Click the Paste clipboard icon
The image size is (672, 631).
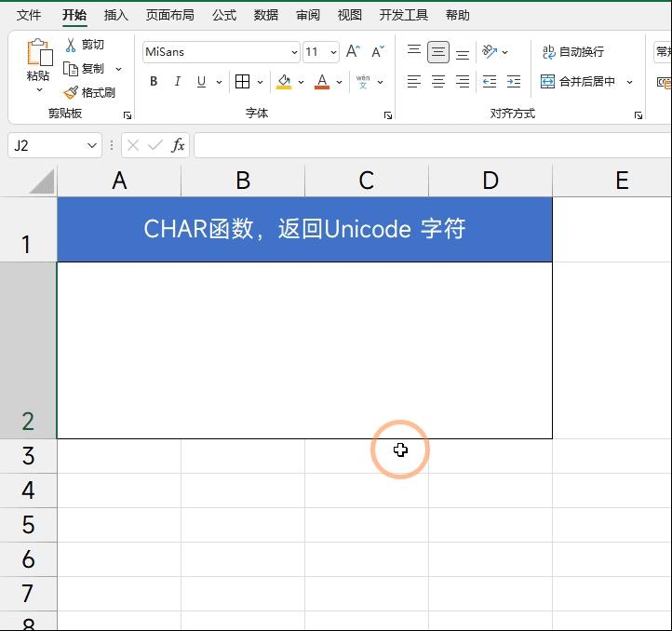coord(39,52)
